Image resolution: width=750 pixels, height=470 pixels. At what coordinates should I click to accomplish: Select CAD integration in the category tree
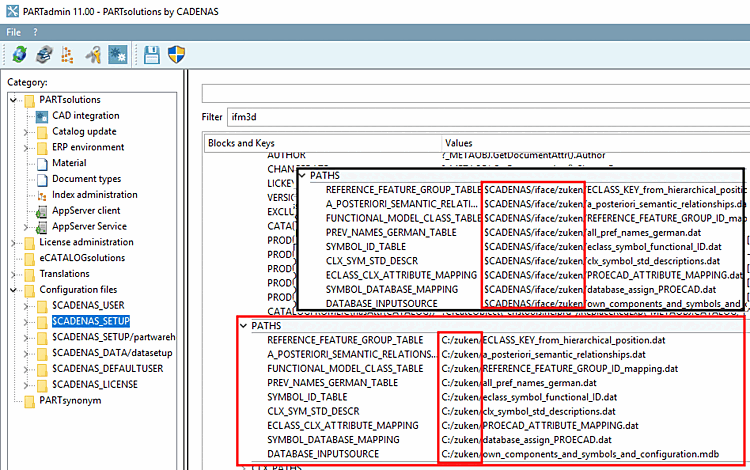[x=85, y=115]
